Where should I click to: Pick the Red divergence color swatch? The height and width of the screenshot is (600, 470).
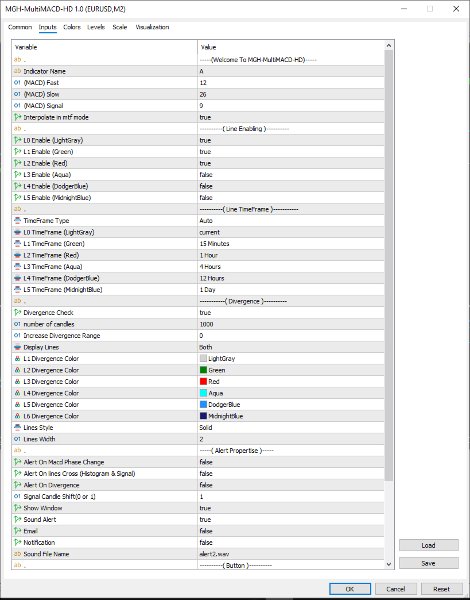click(x=203, y=382)
